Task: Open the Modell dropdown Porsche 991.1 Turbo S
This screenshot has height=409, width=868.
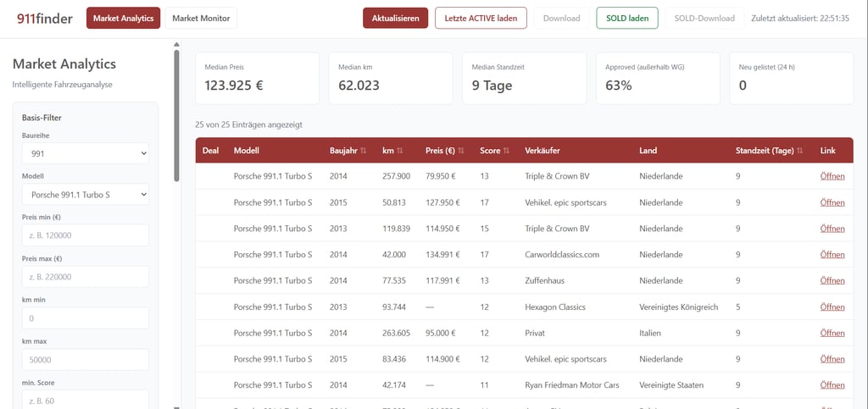Action: tap(86, 195)
